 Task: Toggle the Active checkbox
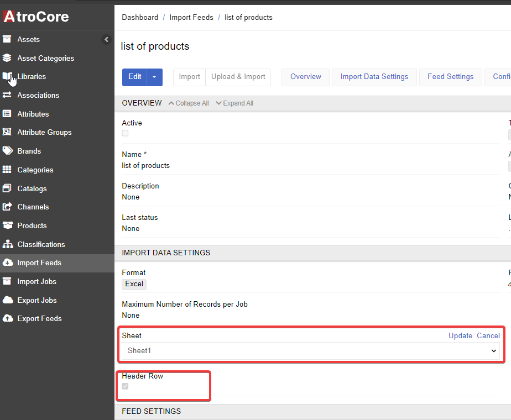pyautogui.click(x=125, y=133)
